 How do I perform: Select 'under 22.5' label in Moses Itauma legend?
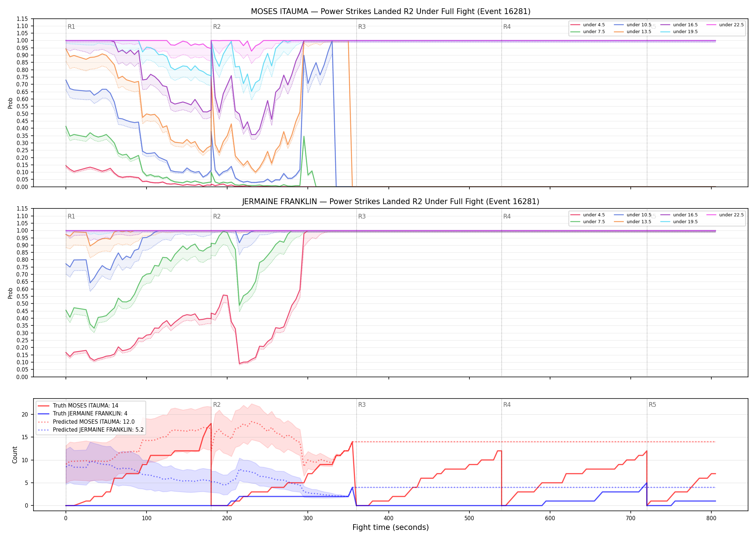732,25
